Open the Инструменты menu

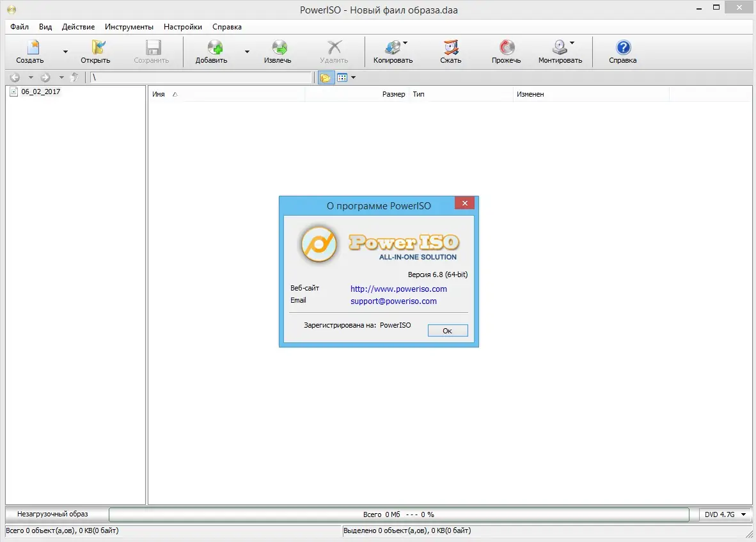[129, 27]
